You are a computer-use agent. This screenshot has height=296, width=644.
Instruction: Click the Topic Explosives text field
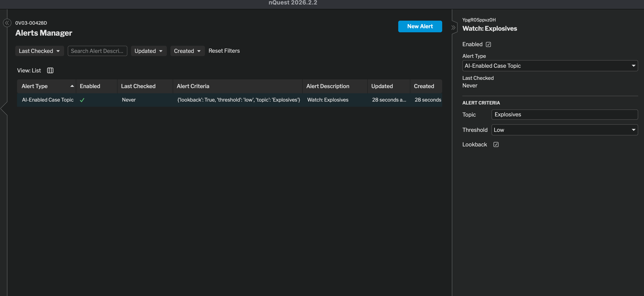click(564, 115)
